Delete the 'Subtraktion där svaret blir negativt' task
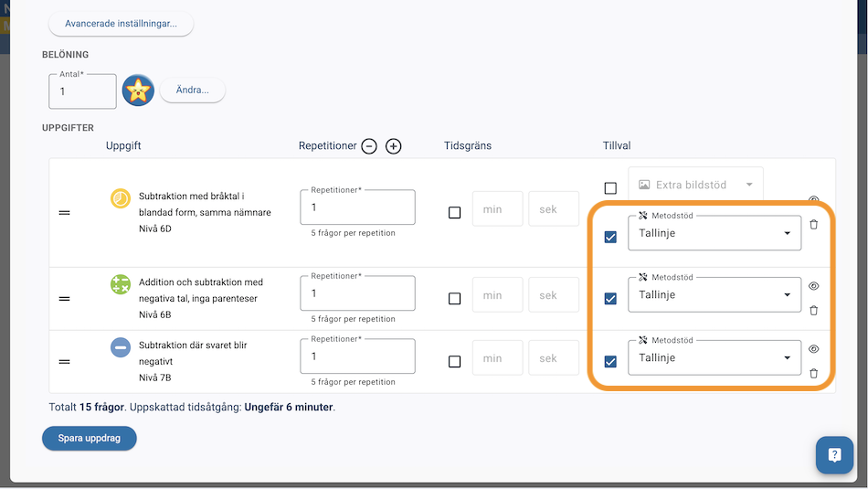This screenshot has height=489, width=868. [814, 373]
